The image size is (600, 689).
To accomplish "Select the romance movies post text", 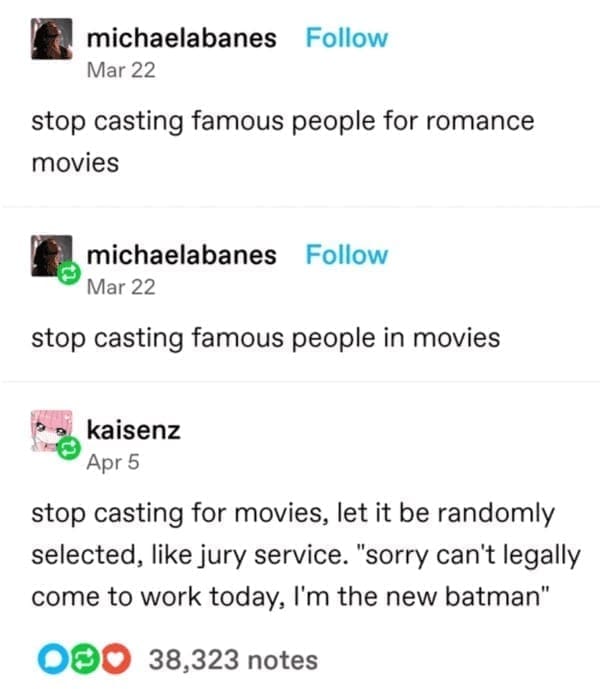I will tap(283, 141).
